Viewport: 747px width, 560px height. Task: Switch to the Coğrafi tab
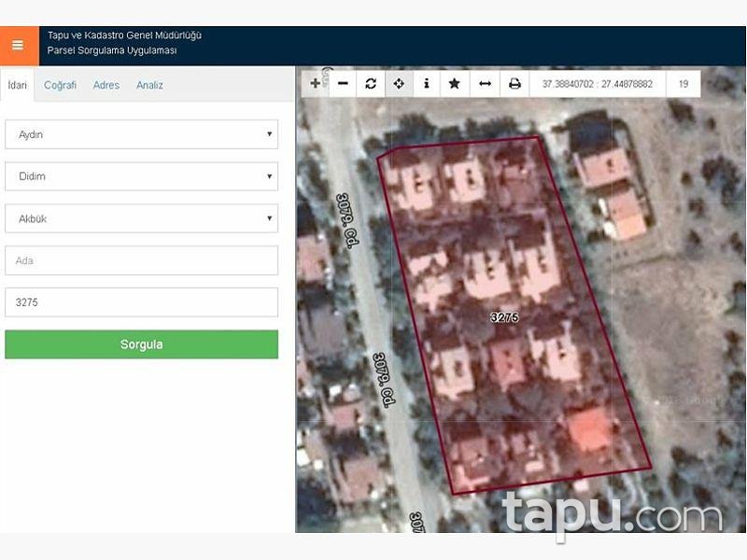[x=61, y=85]
